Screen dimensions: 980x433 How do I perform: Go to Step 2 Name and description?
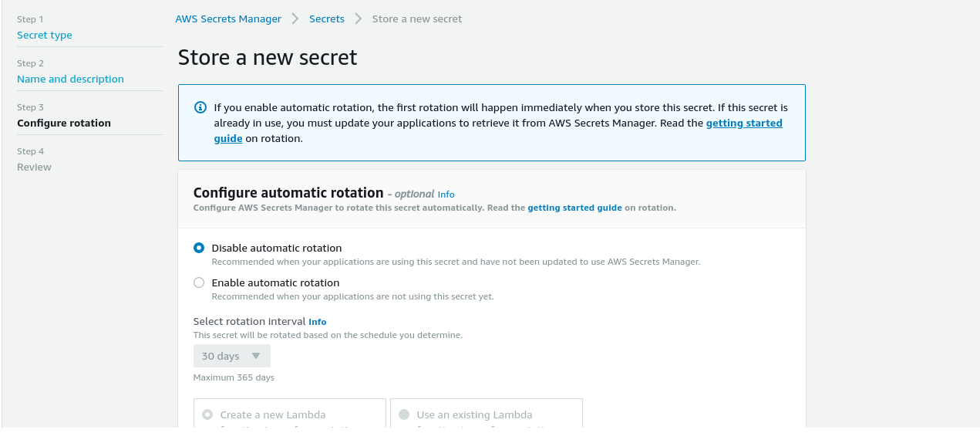click(70, 79)
